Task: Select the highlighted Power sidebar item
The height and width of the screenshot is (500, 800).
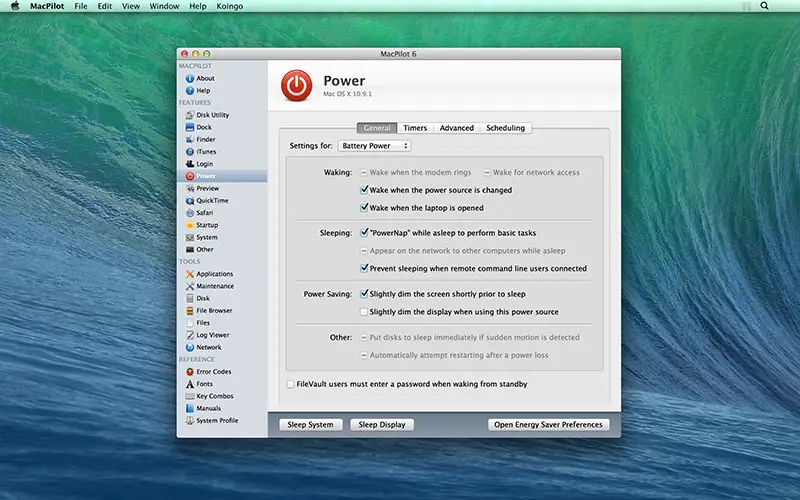Action: (x=222, y=176)
